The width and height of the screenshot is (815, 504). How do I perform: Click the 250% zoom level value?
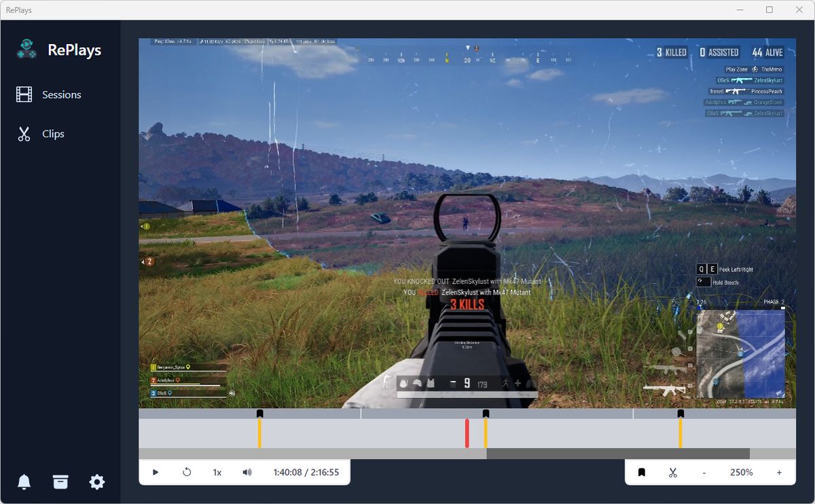(741, 472)
